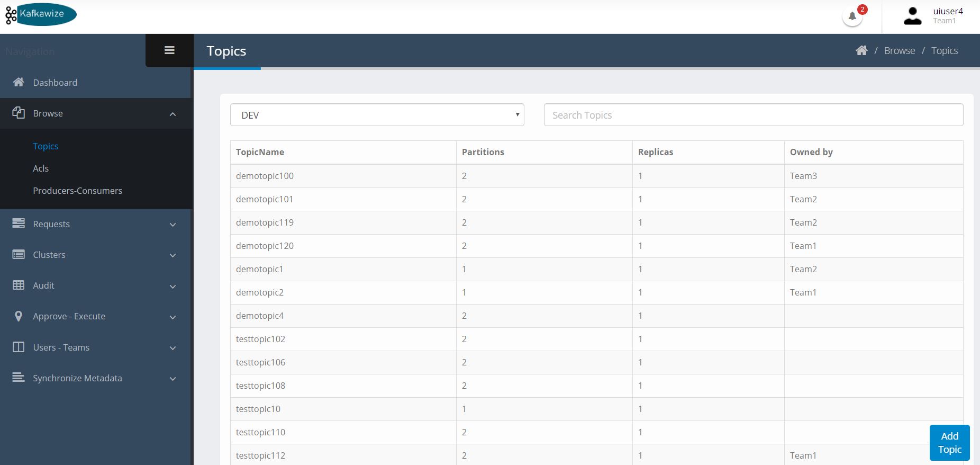Viewport: 980px width, 465px height.
Task: Click the Dashboard house icon
Action: 19,82
